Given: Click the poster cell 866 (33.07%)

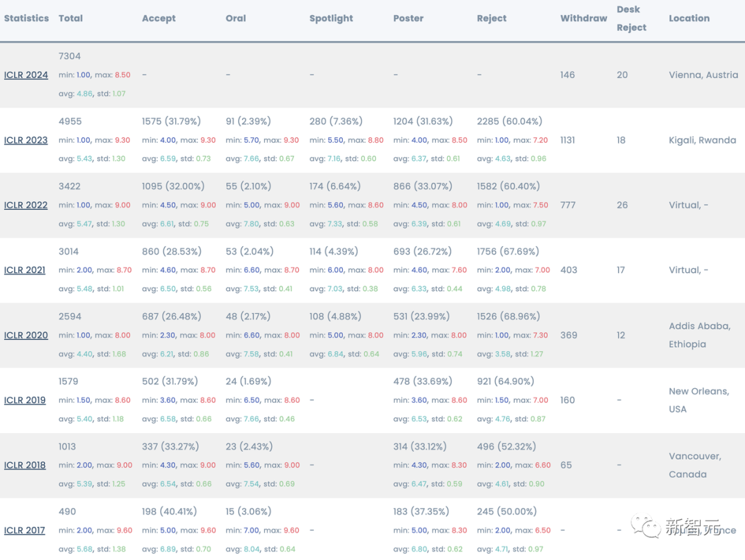Looking at the screenshot, I should [422, 186].
